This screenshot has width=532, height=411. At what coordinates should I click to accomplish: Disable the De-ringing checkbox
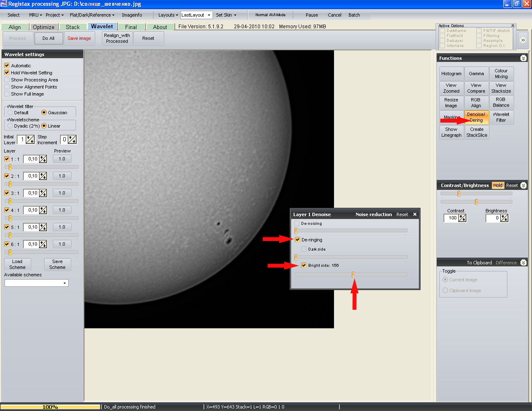click(297, 240)
